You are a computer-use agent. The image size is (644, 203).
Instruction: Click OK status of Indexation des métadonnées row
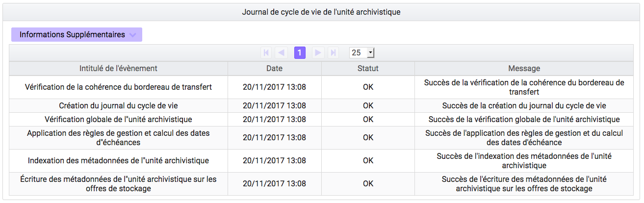click(x=368, y=161)
